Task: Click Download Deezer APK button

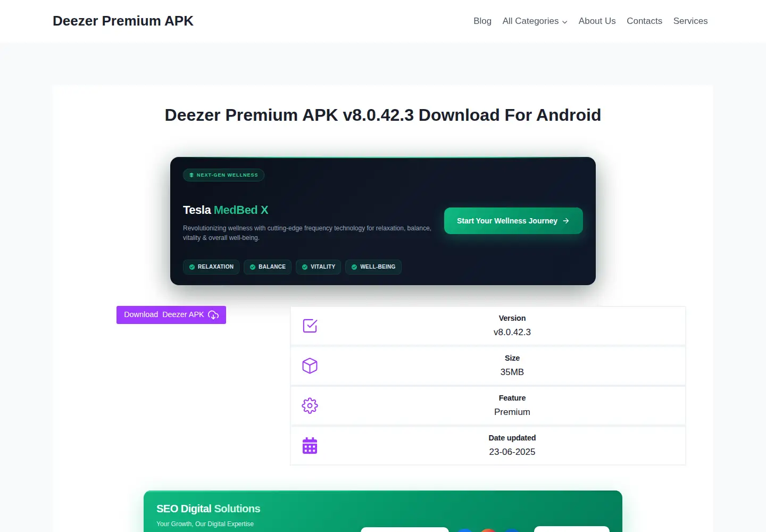Action: pos(171,315)
